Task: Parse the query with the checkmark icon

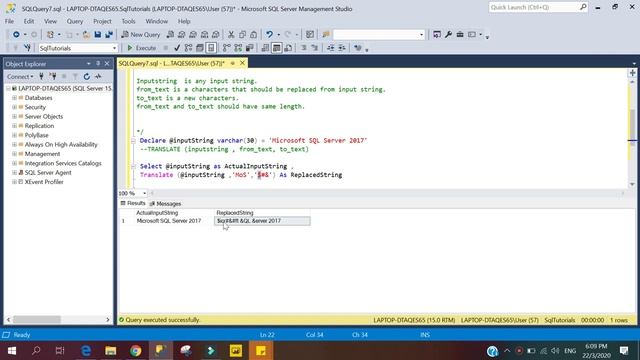Action: [177, 48]
